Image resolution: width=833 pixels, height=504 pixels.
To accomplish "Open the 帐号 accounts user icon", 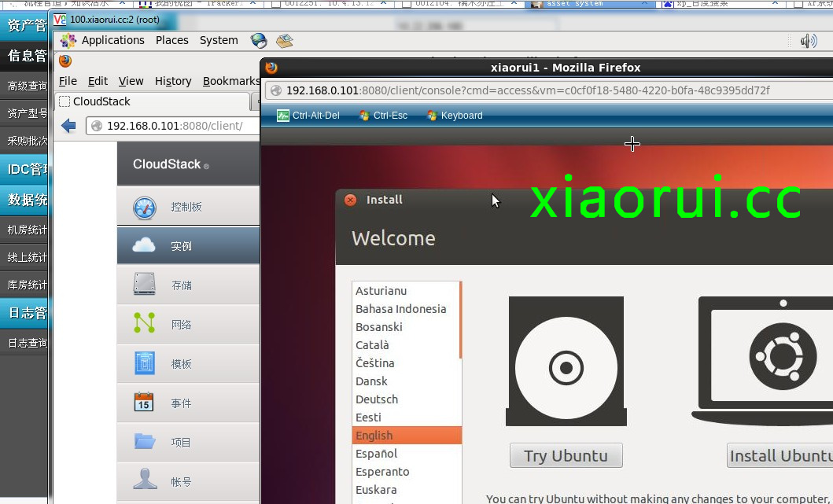I will 145,479.
